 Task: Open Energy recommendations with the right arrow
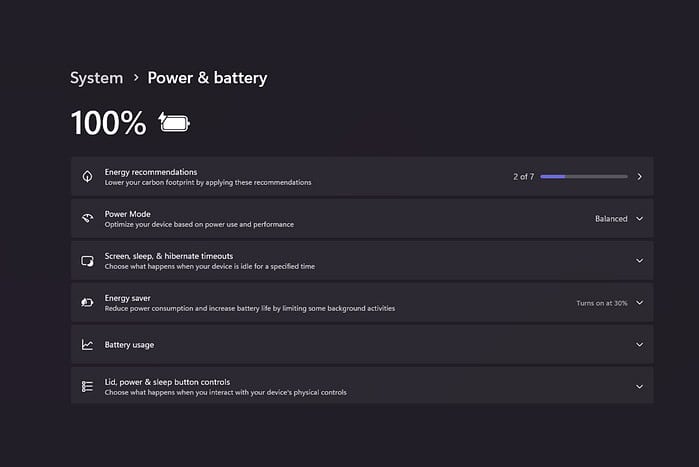click(x=639, y=176)
